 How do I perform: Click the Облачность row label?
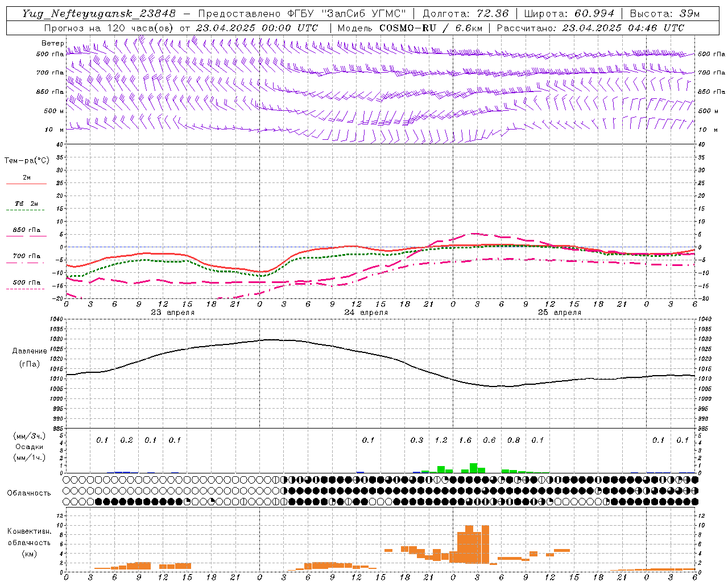pos(29,493)
